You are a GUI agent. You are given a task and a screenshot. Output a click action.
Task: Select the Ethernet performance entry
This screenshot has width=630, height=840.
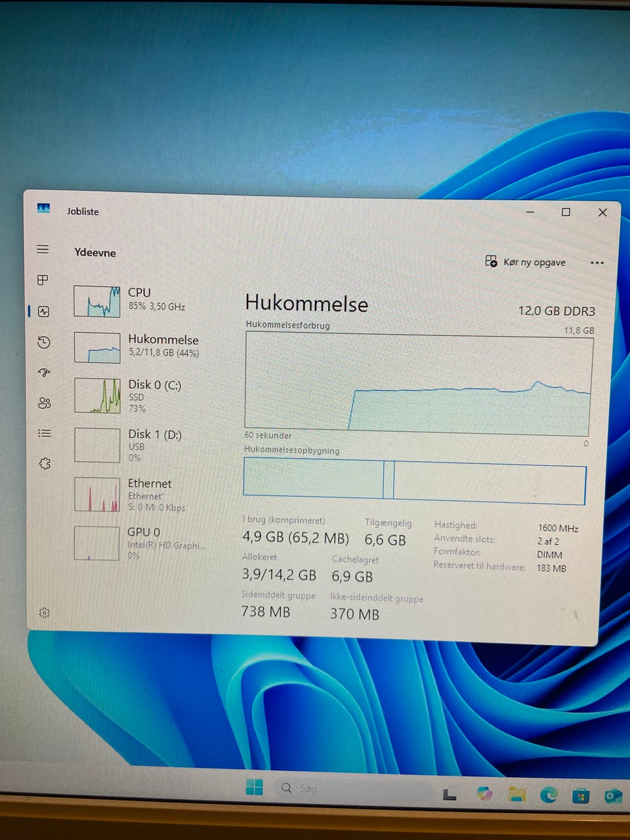[x=141, y=495]
